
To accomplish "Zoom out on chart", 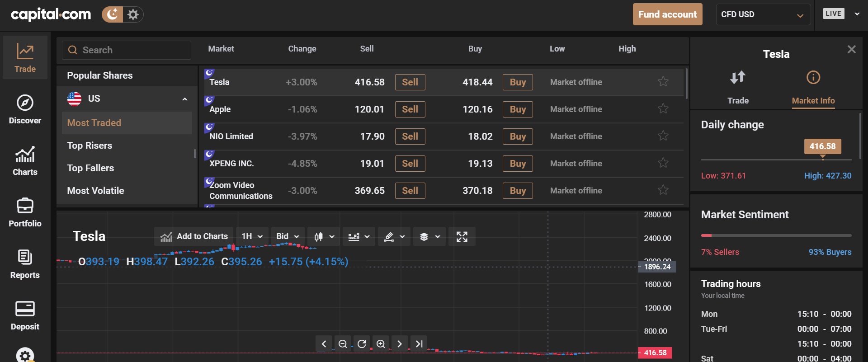I will pyautogui.click(x=343, y=344).
